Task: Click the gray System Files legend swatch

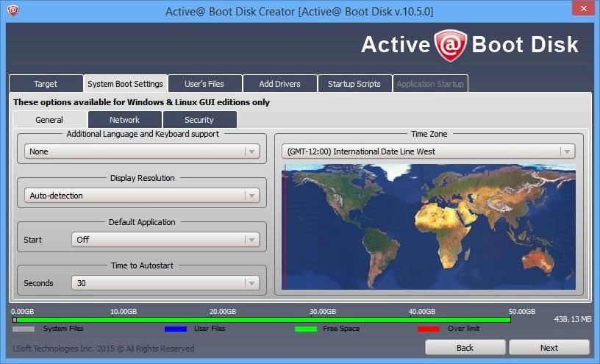Action: pyautogui.click(x=24, y=329)
